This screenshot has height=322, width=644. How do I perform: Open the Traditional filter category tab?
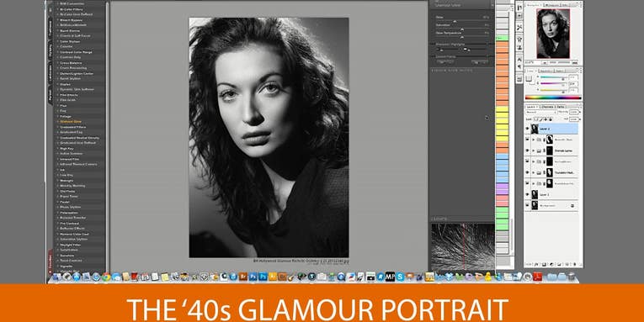pyautogui.click(x=51, y=29)
